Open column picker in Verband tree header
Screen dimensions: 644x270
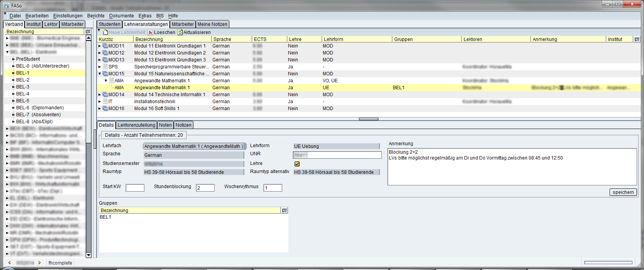88,32
